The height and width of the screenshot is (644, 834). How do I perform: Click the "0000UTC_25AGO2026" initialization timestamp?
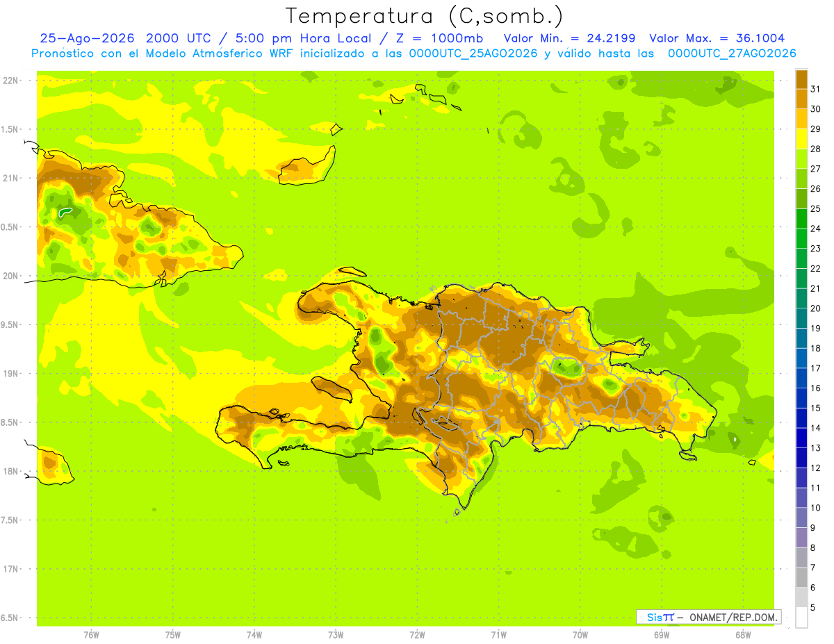point(473,53)
